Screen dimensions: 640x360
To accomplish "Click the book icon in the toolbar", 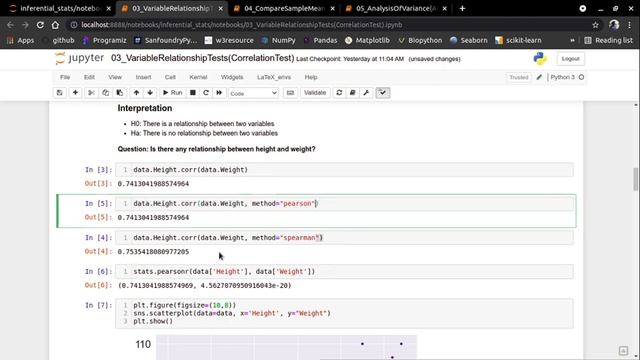I will click(x=353, y=93).
